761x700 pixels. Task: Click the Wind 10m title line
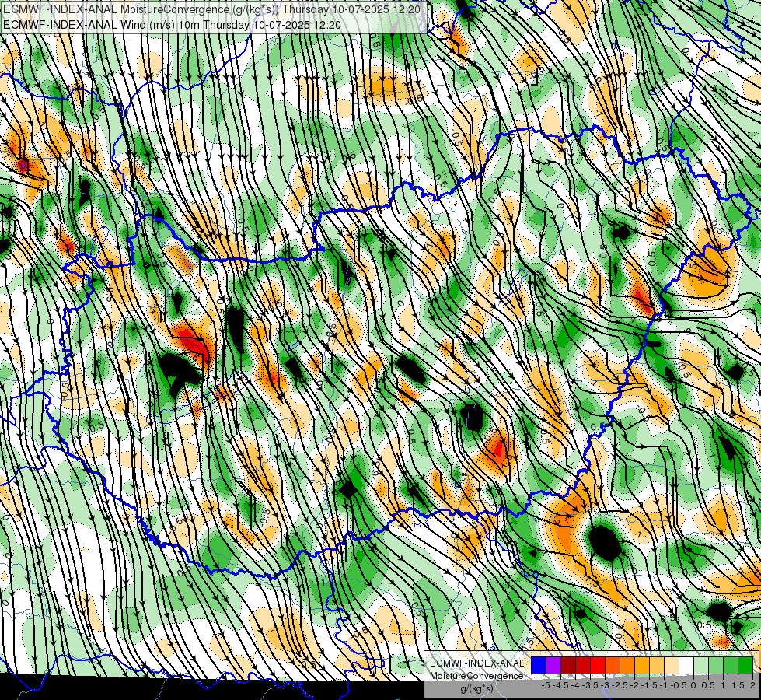point(172,25)
